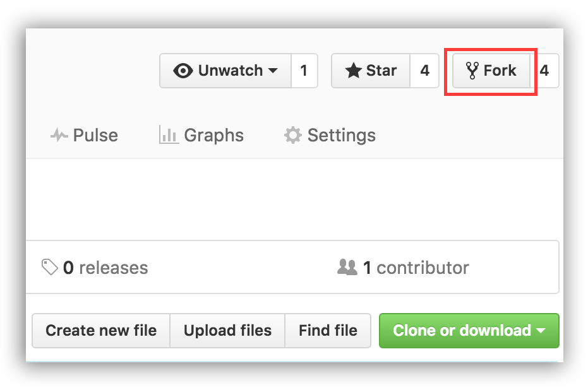The width and height of the screenshot is (588, 390).
Task: Click the Create new file button
Action: [100, 330]
